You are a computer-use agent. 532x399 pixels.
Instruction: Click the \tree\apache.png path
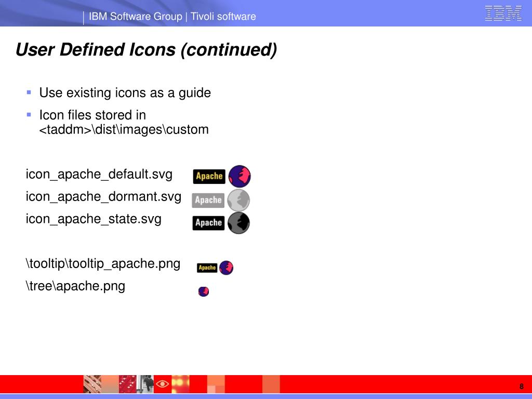[75, 286]
